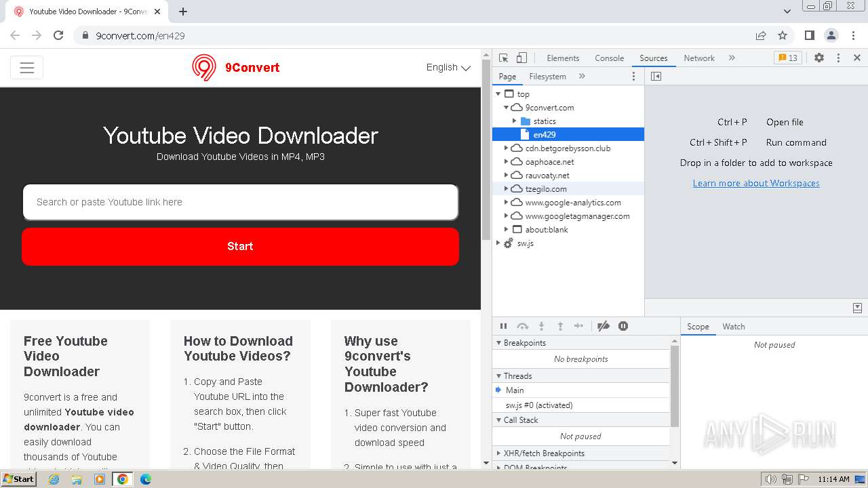Switch to the Console tab
Image resolution: width=868 pixels, height=488 pixels.
click(x=609, y=58)
